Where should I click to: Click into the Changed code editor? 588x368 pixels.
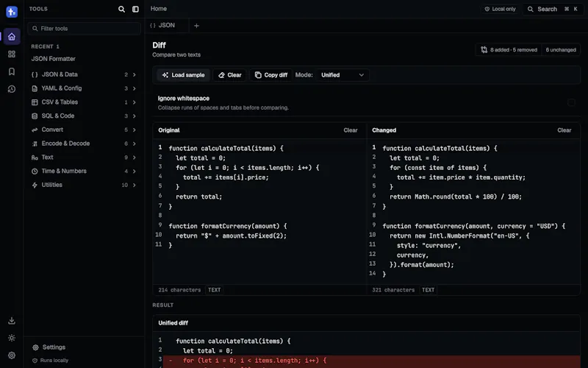(x=473, y=211)
